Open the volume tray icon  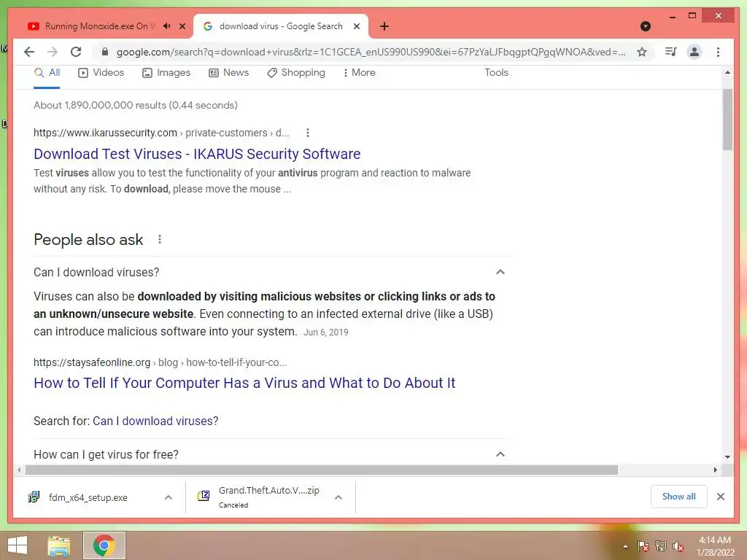click(678, 546)
